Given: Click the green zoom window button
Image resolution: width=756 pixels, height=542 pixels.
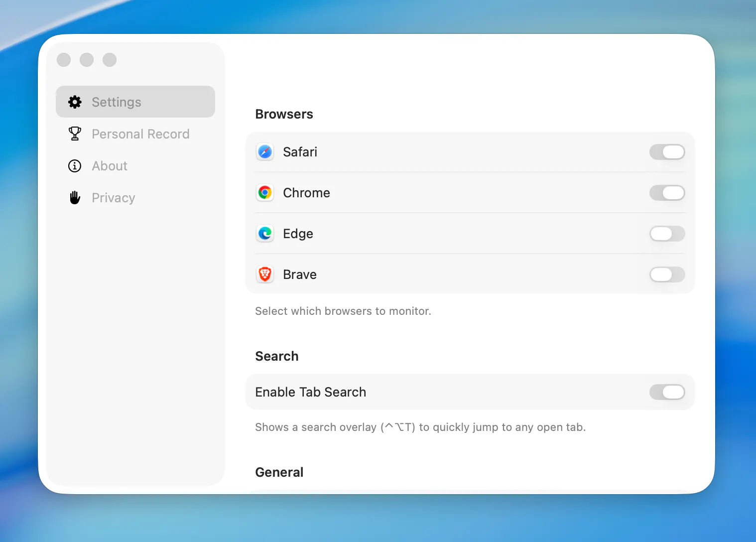Looking at the screenshot, I should pos(110,60).
